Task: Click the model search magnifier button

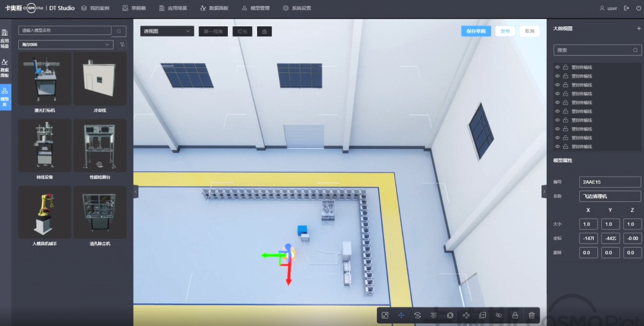Action: [x=119, y=31]
